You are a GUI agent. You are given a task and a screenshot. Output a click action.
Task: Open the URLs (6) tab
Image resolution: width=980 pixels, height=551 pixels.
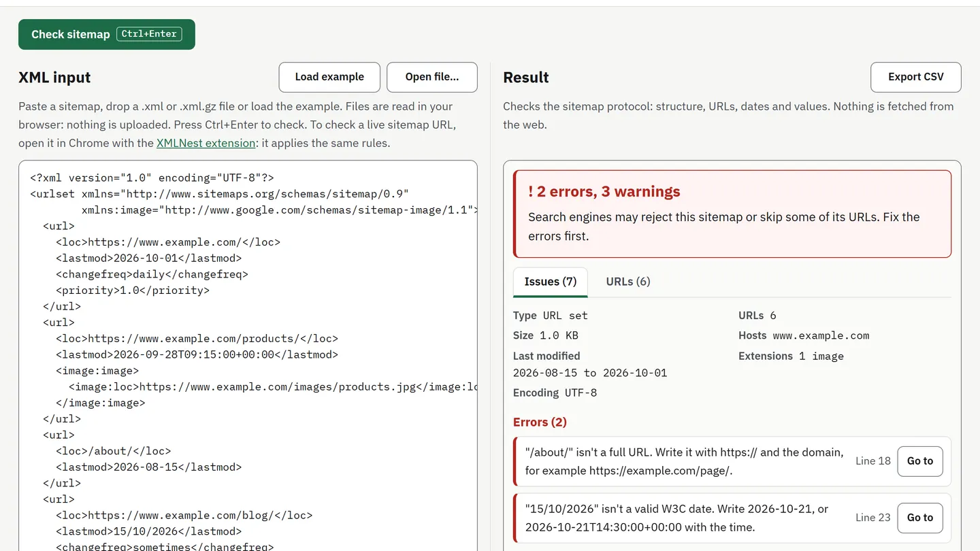628,282
